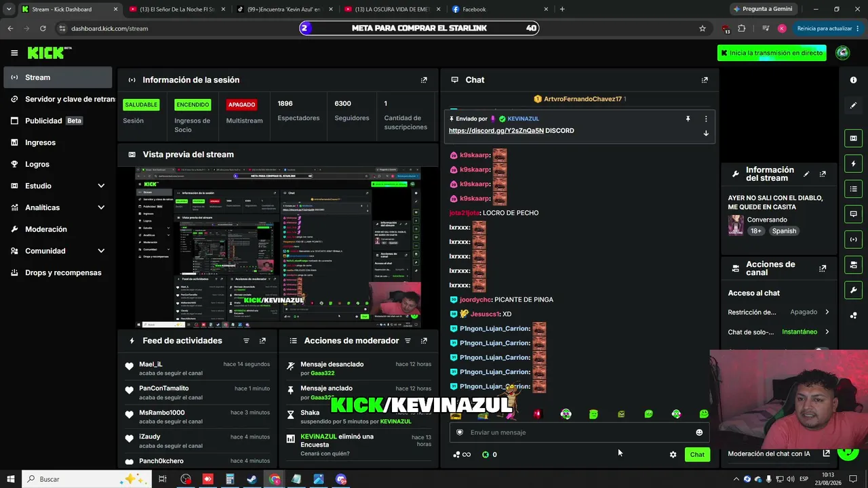Open the Discord invite link in chat
The height and width of the screenshot is (488, 868).
(496, 131)
